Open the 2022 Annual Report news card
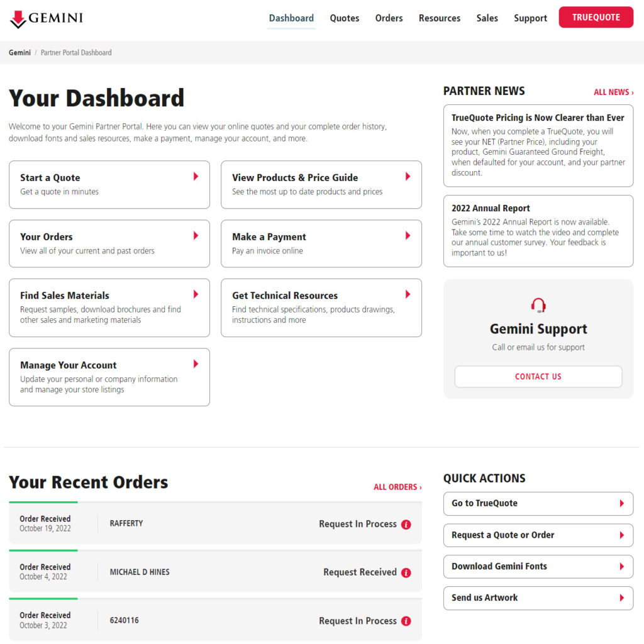Viewport: 644px width, 644px height. click(538, 230)
